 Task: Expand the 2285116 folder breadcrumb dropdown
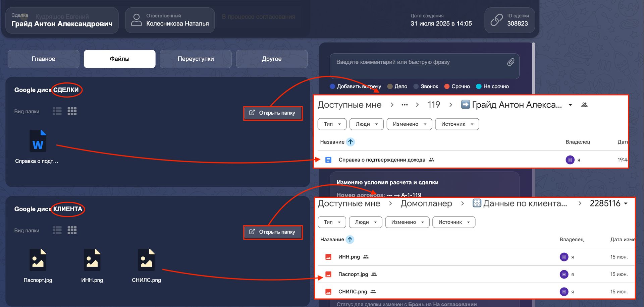click(626, 203)
